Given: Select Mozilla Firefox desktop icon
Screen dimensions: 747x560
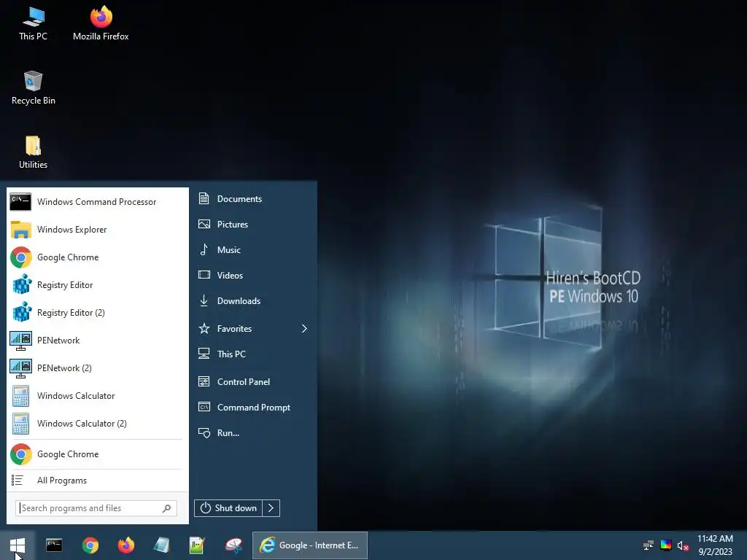Looking at the screenshot, I should 101,24.
